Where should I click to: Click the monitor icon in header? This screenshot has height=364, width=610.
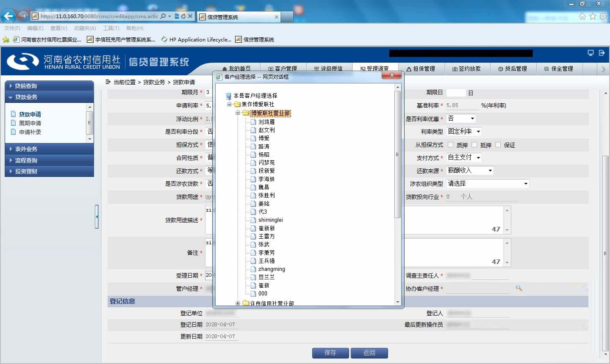[591, 53]
